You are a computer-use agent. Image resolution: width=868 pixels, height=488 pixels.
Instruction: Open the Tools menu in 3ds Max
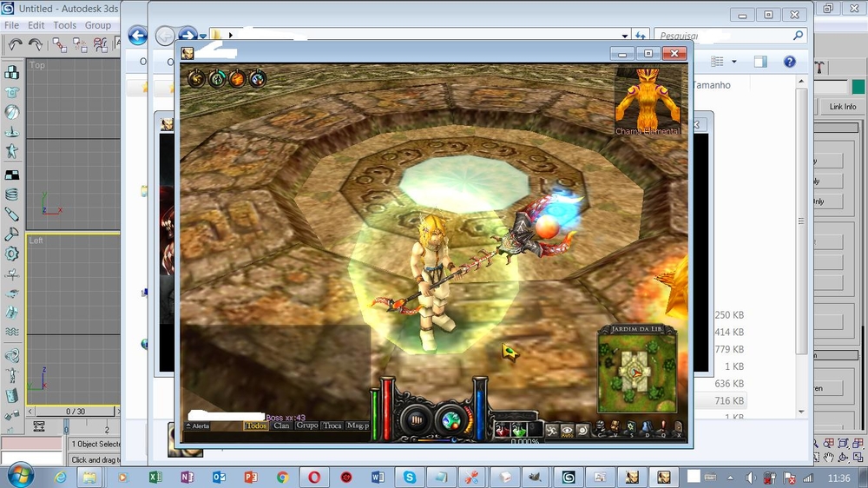point(65,25)
